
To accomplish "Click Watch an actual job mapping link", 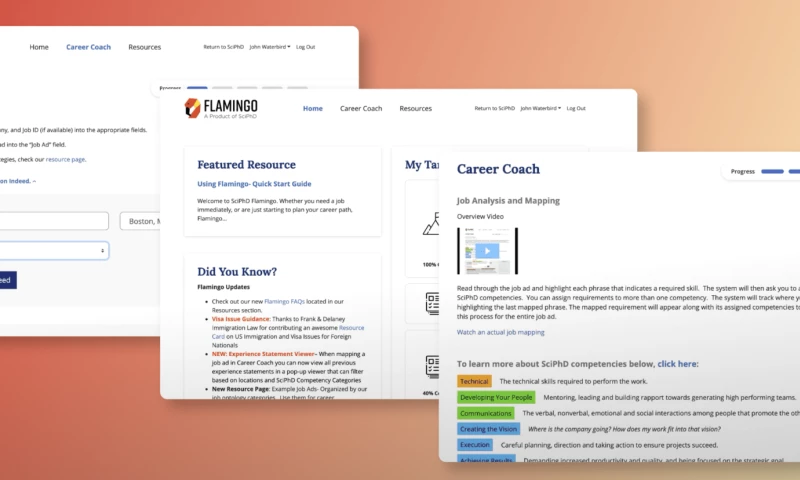I will pos(501,332).
